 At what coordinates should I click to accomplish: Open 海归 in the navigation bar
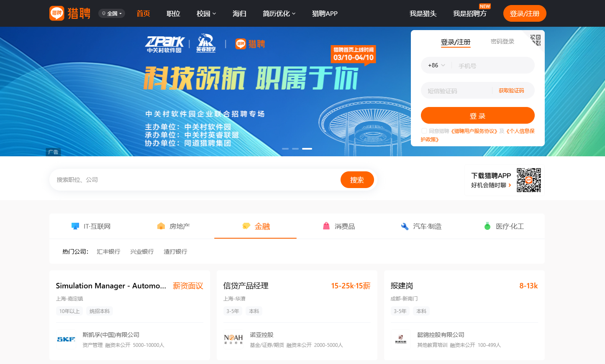coord(239,13)
